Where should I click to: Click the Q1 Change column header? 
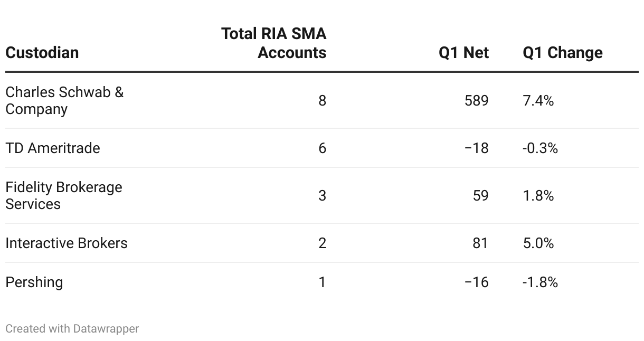pyautogui.click(x=563, y=53)
